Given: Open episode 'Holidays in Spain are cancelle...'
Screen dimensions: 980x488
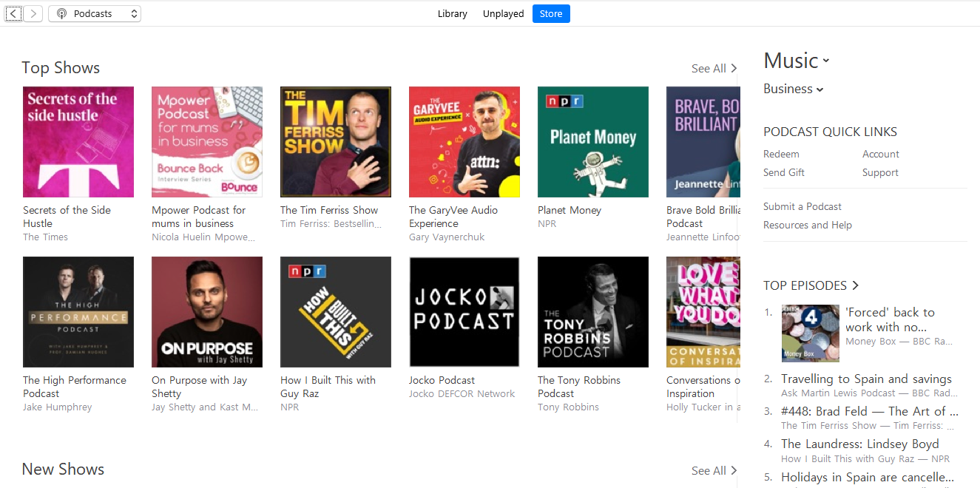Looking at the screenshot, I should click(x=868, y=477).
